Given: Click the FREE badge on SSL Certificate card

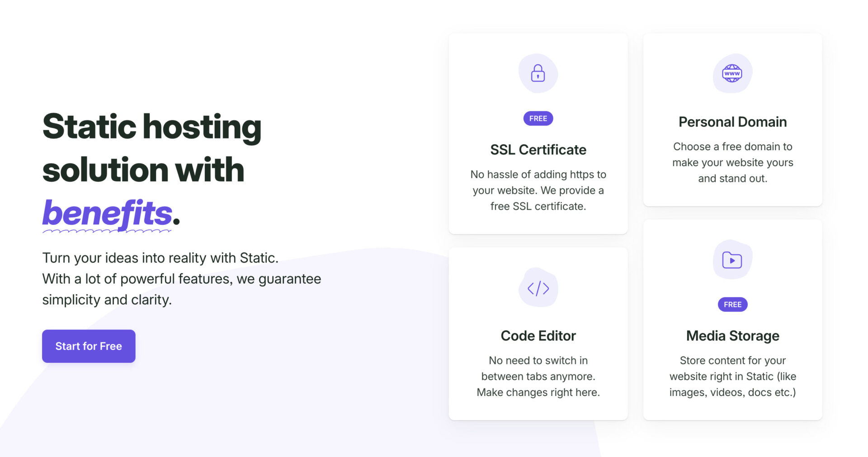Looking at the screenshot, I should point(538,118).
